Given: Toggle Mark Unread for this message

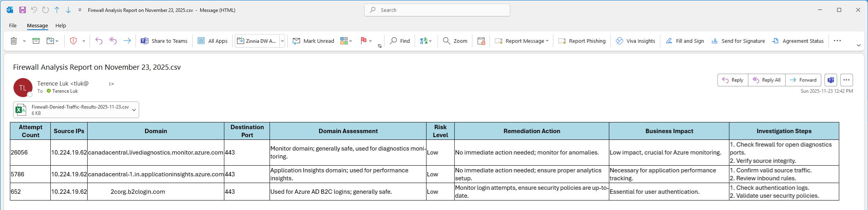Looking at the screenshot, I should [313, 41].
